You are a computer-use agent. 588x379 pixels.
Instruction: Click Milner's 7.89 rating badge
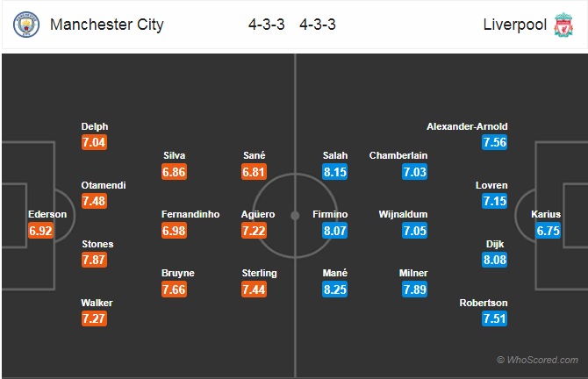tap(415, 290)
